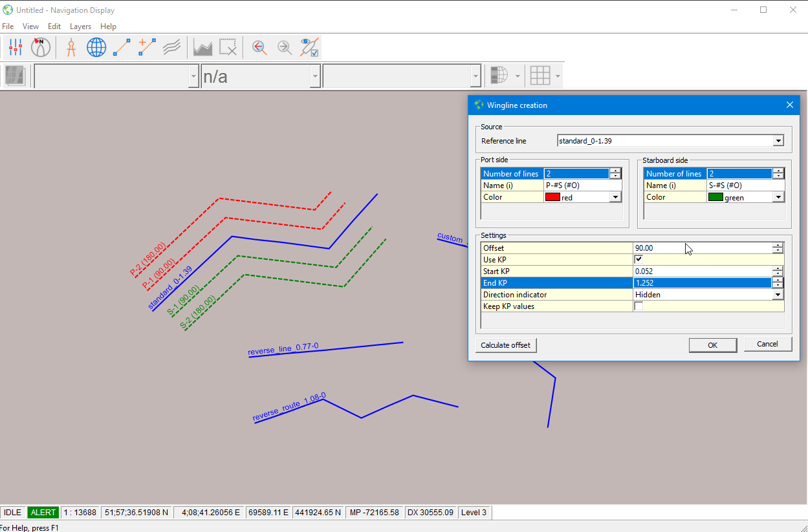Open the Layers menu
This screenshot has width=808, height=532.
tap(80, 27)
